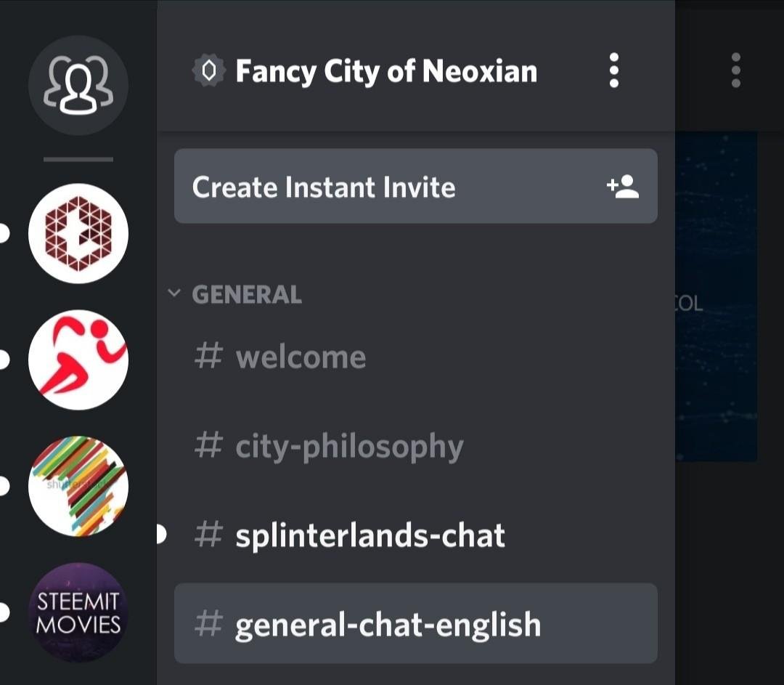Image resolution: width=784 pixels, height=685 pixels.
Task: Click the GENERAL category header label
Action: point(247,294)
